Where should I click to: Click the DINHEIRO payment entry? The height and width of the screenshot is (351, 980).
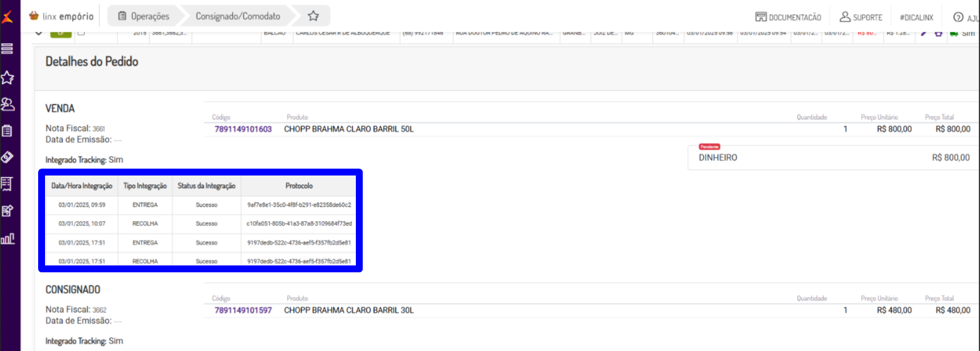(718, 158)
